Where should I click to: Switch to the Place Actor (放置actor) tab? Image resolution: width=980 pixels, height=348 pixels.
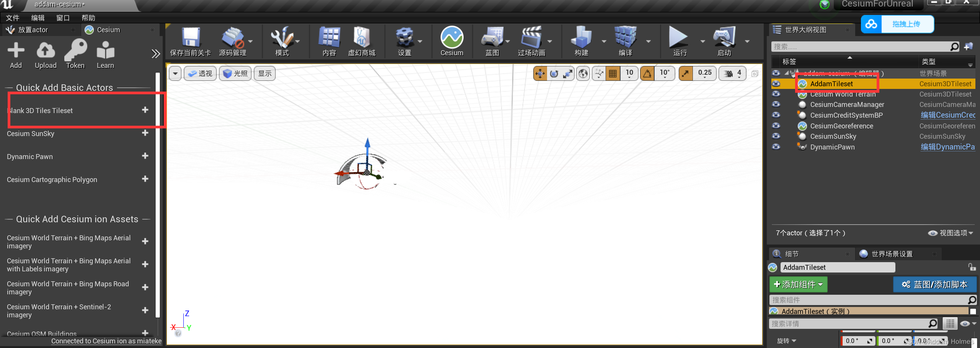[x=40, y=30]
